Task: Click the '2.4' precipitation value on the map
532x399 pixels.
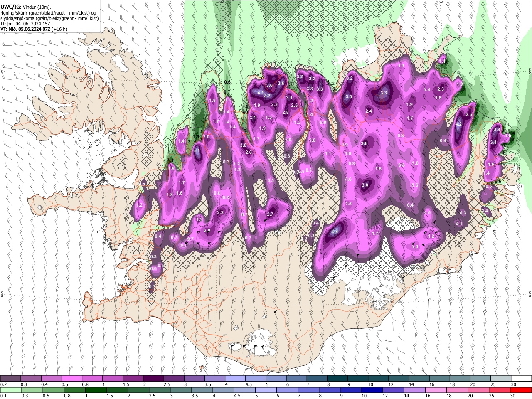Action: pyautogui.click(x=369, y=111)
